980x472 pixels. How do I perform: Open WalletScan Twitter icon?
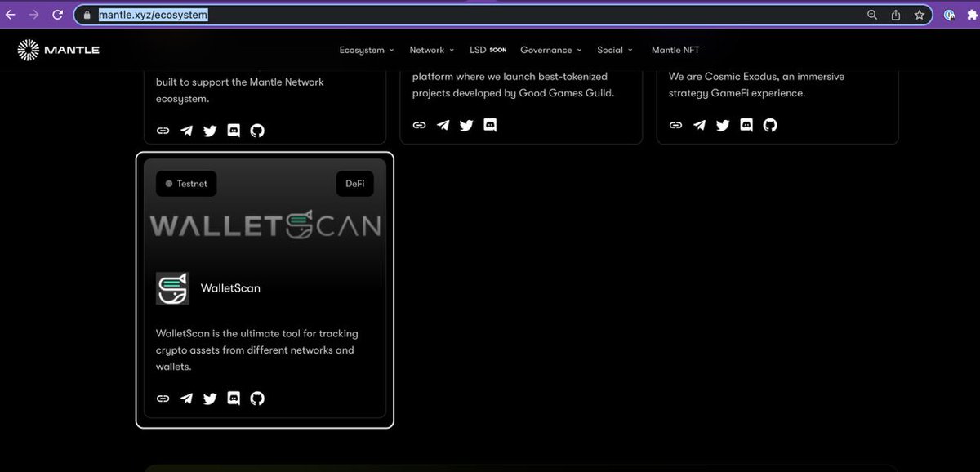(x=210, y=399)
